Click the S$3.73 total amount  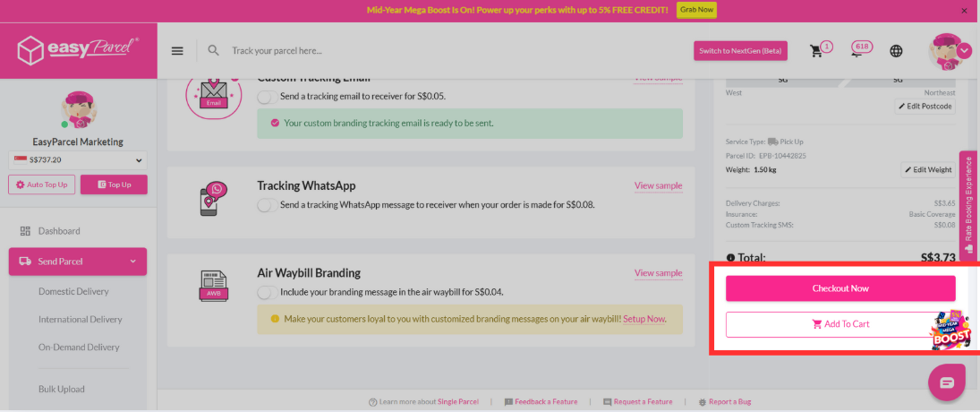tap(938, 257)
